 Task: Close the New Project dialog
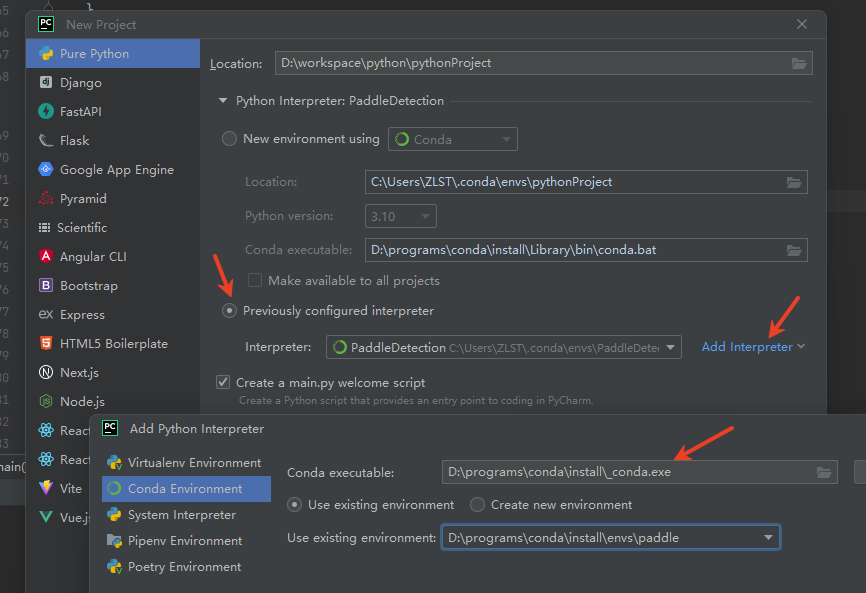tap(802, 24)
